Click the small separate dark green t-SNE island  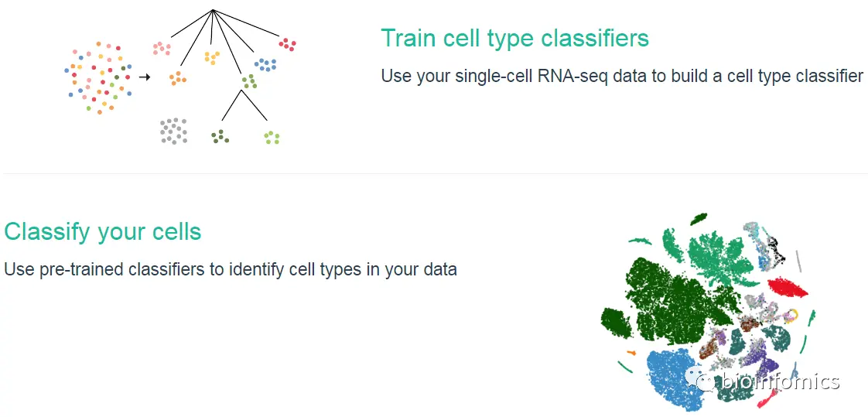tap(616, 323)
